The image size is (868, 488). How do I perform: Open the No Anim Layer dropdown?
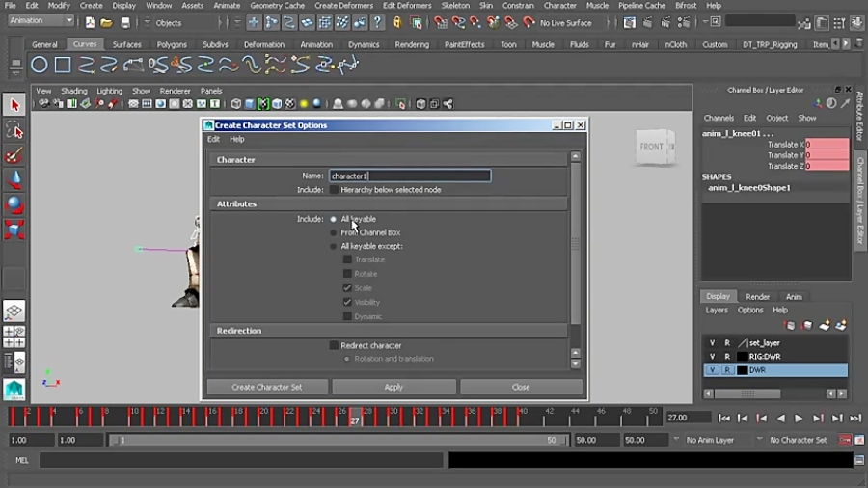click(676, 440)
